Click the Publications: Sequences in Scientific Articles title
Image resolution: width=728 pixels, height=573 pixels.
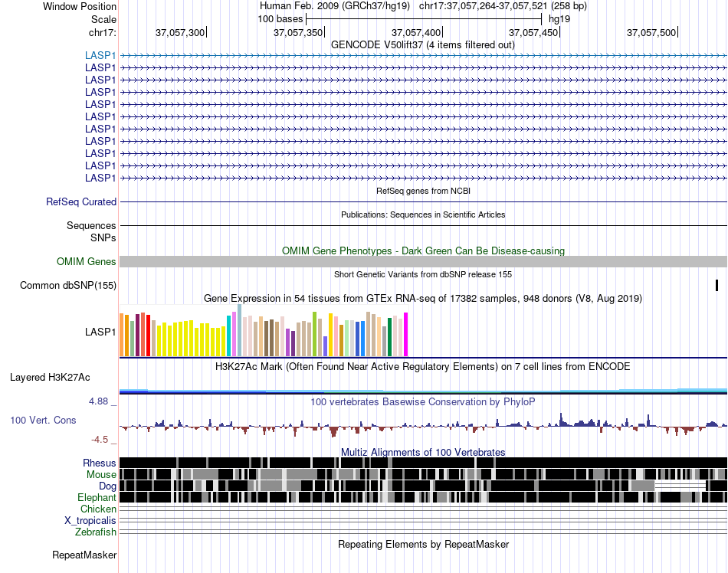coord(423,214)
